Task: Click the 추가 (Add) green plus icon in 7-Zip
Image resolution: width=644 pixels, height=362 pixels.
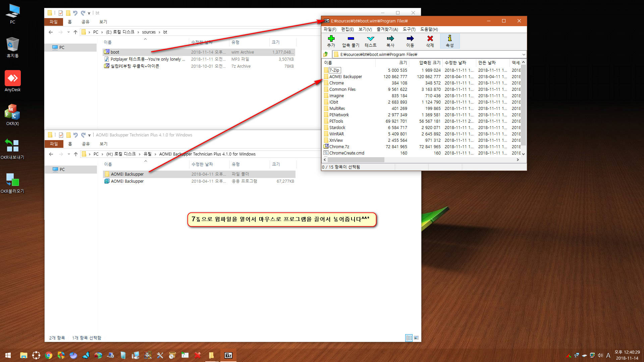Action: 331,38
